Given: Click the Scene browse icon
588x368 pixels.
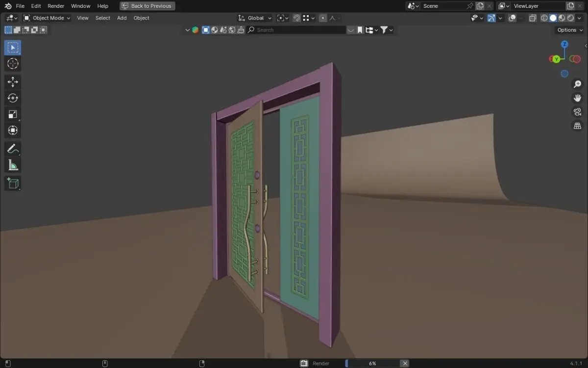Looking at the screenshot, I should (413, 6).
